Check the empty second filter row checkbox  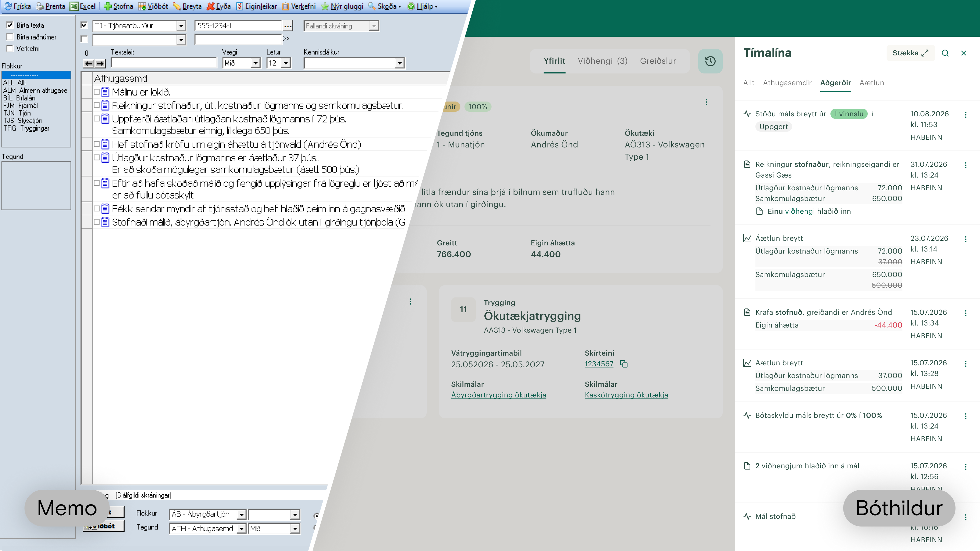click(84, 39)
